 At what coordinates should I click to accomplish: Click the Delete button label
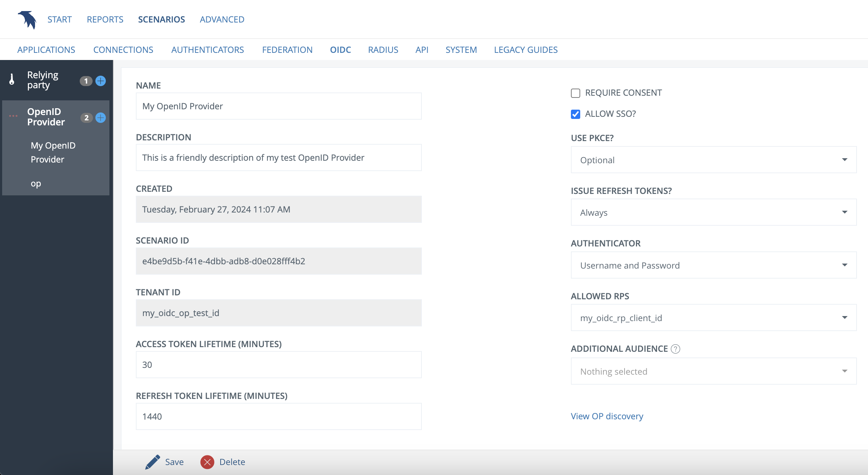pyautogui.click(x=232, y=462)
